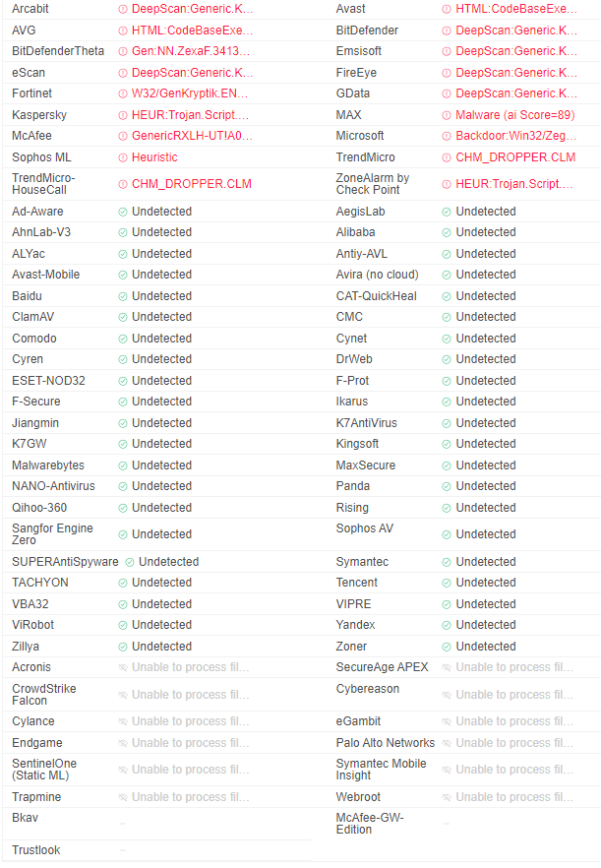Click the crossed-eye icon for Acronis
Image resolution: width=601 pixels, height=868 pixels.
click(123, 667)
